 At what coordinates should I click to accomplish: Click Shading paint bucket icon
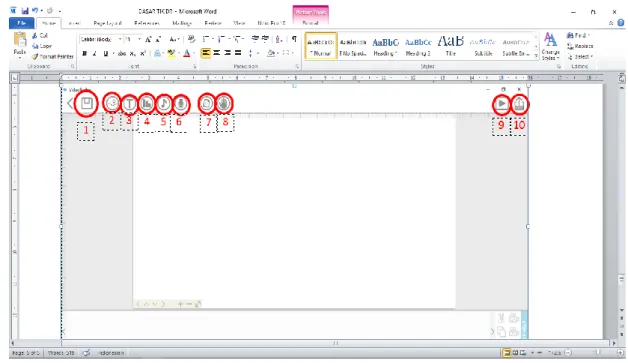[272, 53]
